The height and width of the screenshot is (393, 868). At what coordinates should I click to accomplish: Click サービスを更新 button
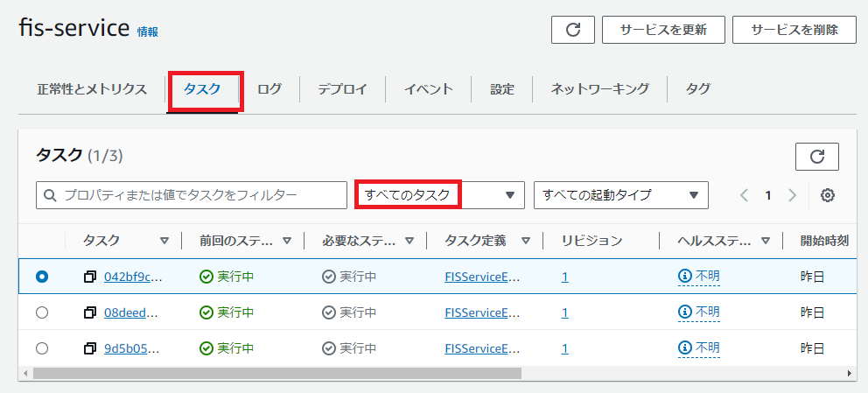663,30
